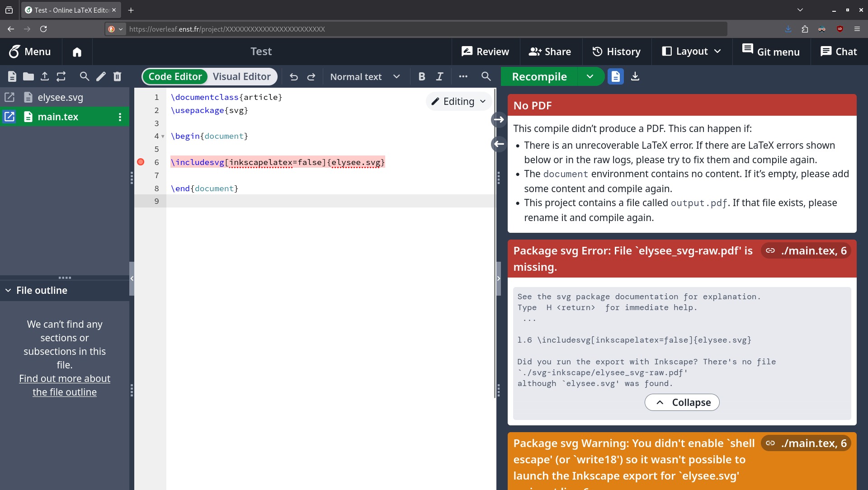Open the logs document icon next to Recompile
868x490 pixels.
[615, 76]
